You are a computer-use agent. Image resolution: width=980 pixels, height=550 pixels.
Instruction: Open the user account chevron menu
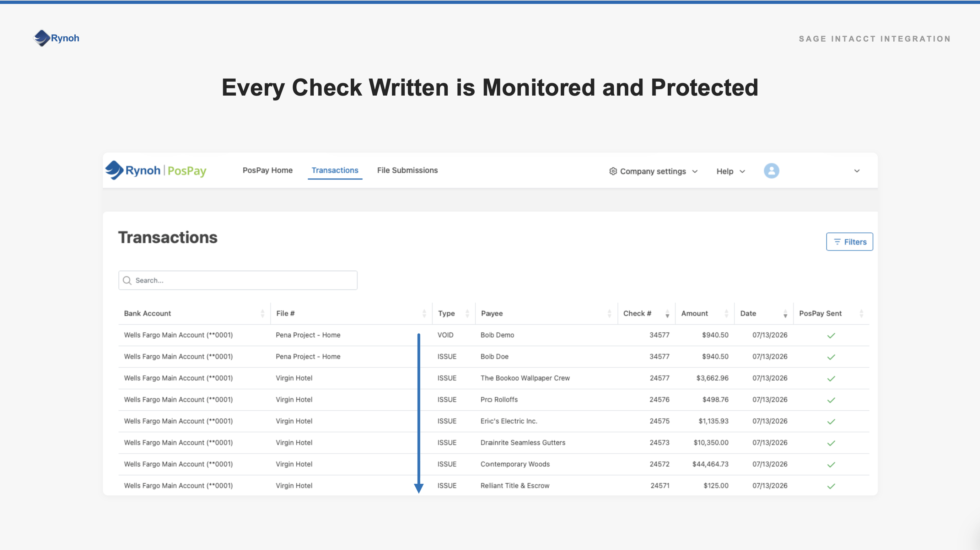pos(857,171)
